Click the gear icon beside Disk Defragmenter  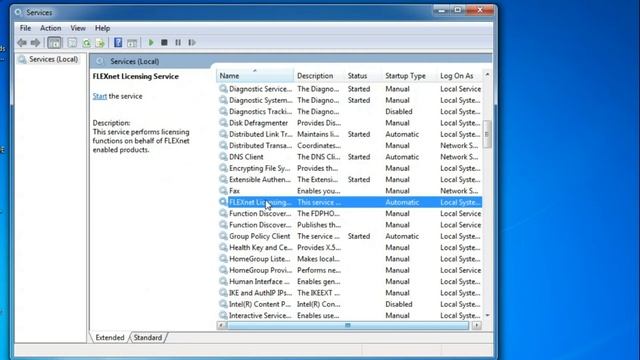pos(223,123)
